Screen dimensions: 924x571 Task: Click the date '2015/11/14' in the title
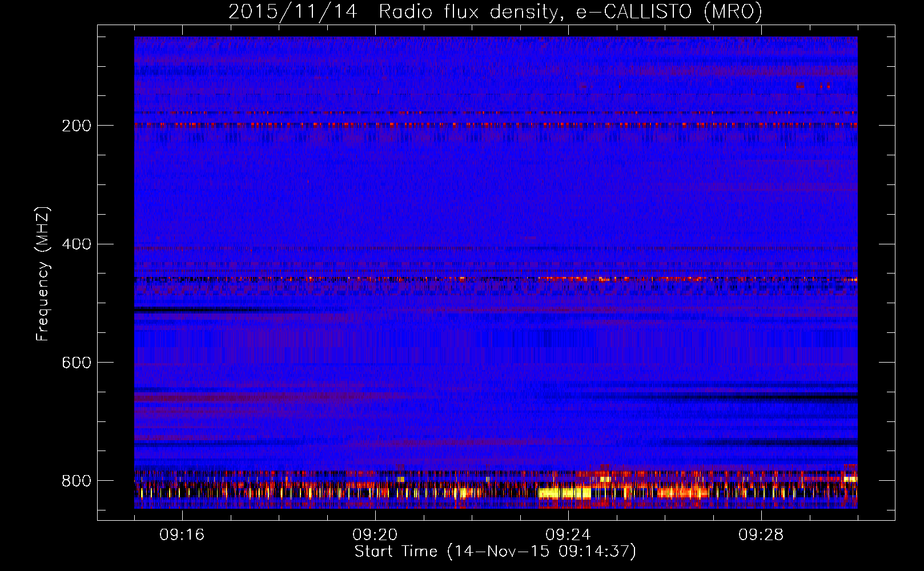(293, 12)
